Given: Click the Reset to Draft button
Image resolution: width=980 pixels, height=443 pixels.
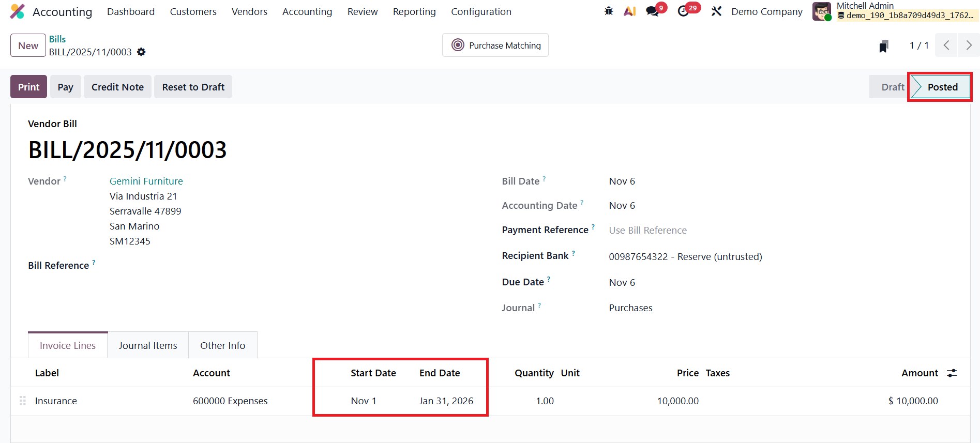Looking at the screenshot, I should [x=193, y=87].
